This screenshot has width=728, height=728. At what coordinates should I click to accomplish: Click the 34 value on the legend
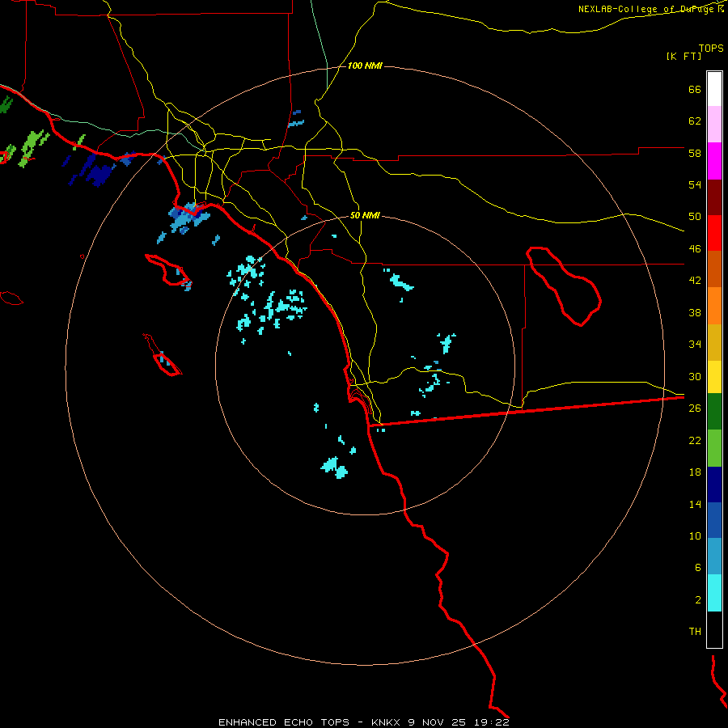695,345
